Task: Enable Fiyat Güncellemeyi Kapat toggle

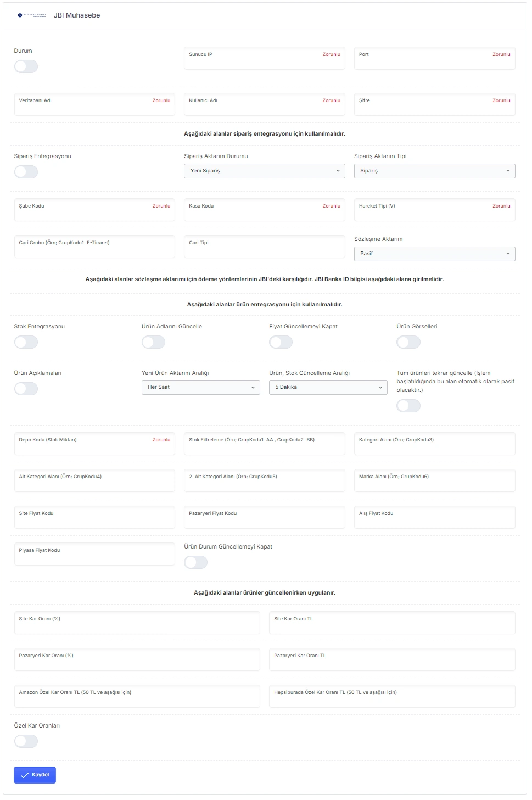Action: pyautogui.click(x=281, y=342)
